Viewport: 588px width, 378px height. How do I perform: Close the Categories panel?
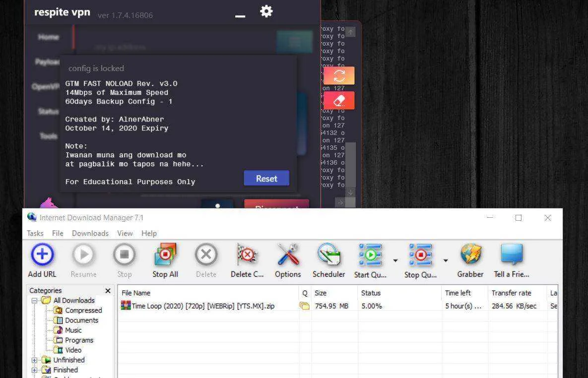[x=108, y=291]
